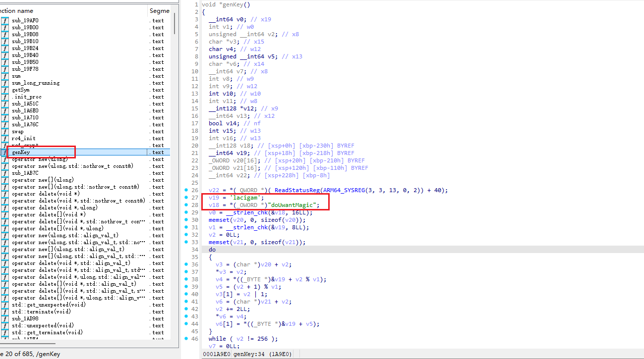Select genKey in the functions list
This screenshot has height=359, width=644.
(21, 153)
